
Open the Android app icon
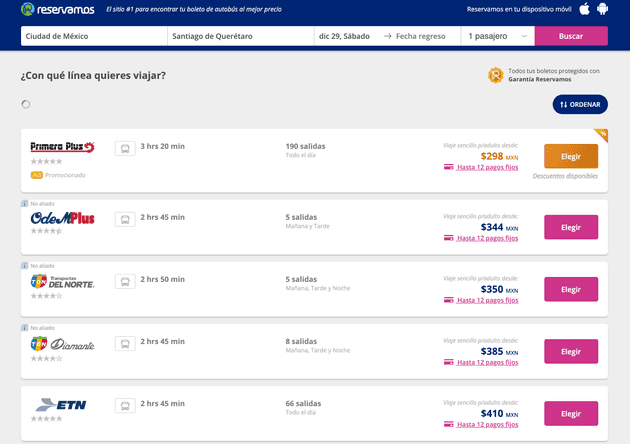tap(602, 9)
